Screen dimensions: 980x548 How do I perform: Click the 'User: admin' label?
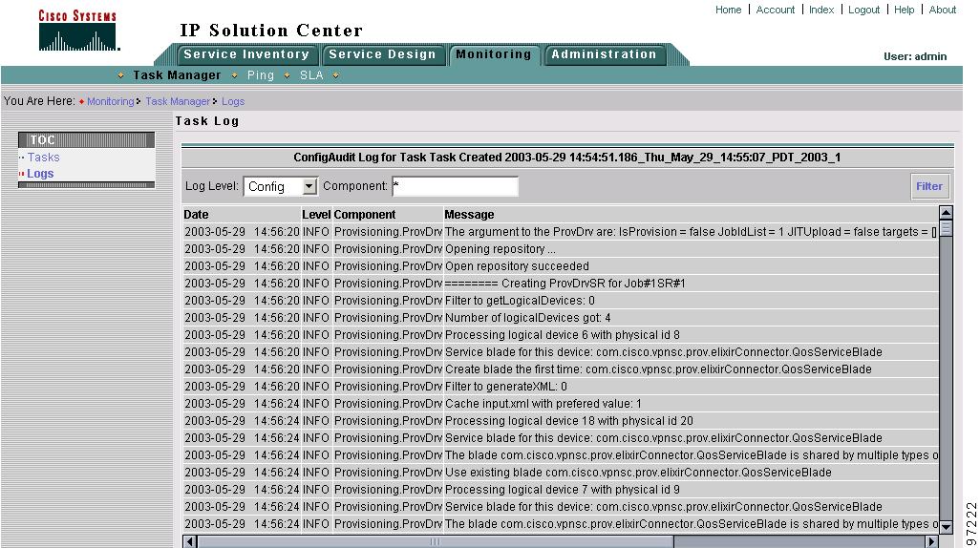click(x=915, y=56)
